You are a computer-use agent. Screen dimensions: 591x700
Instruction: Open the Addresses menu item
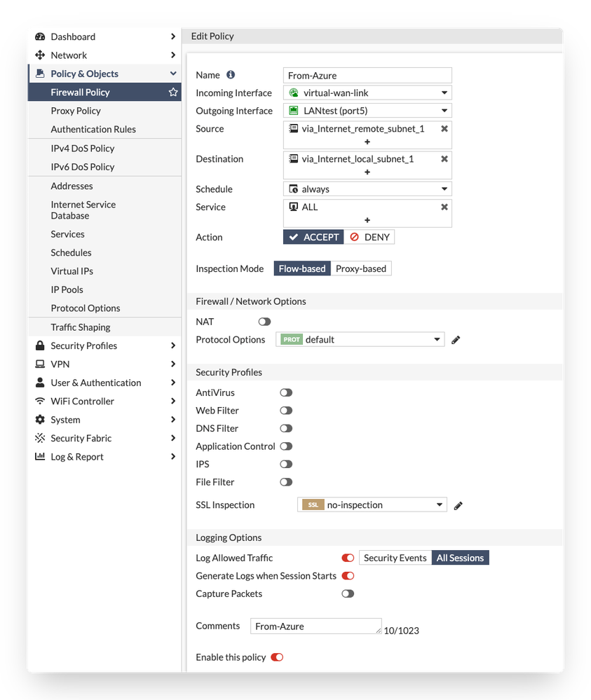pos(72,186)
